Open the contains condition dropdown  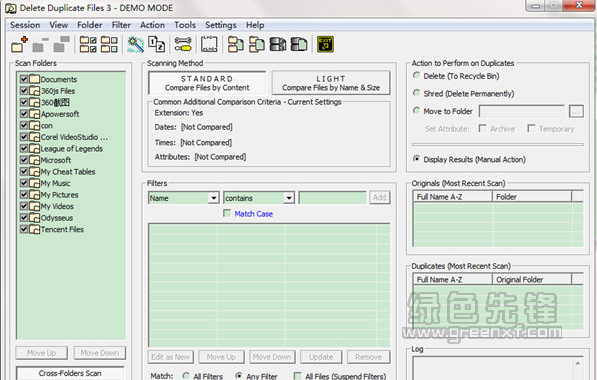coord(289,198)
